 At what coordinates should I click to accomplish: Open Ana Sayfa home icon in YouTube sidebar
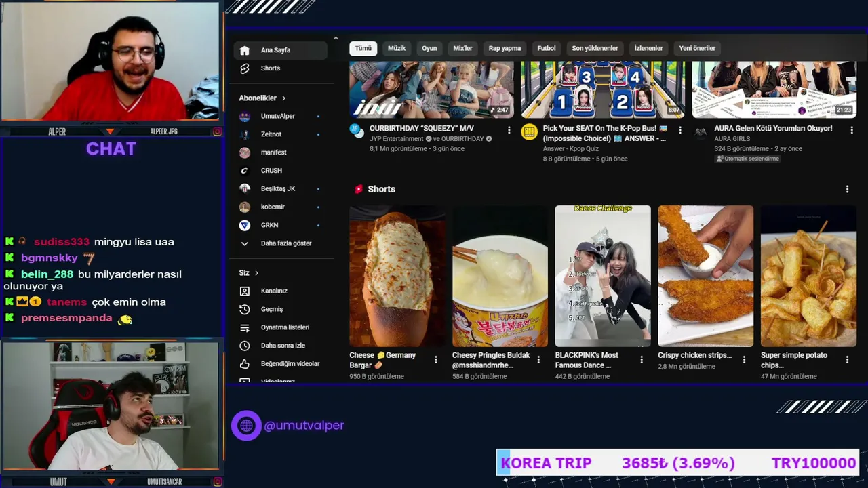coord(245,50)
